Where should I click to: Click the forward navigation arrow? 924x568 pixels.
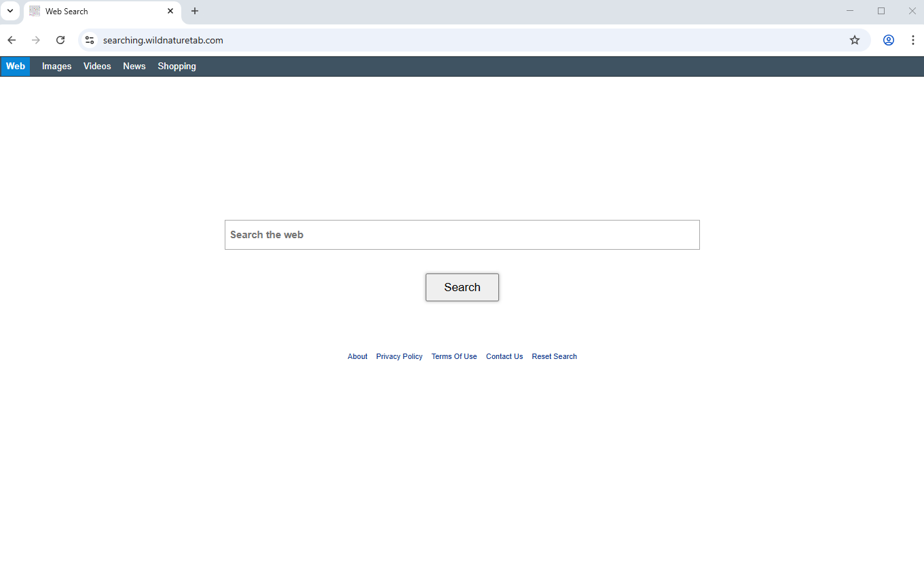pos(36,40)
